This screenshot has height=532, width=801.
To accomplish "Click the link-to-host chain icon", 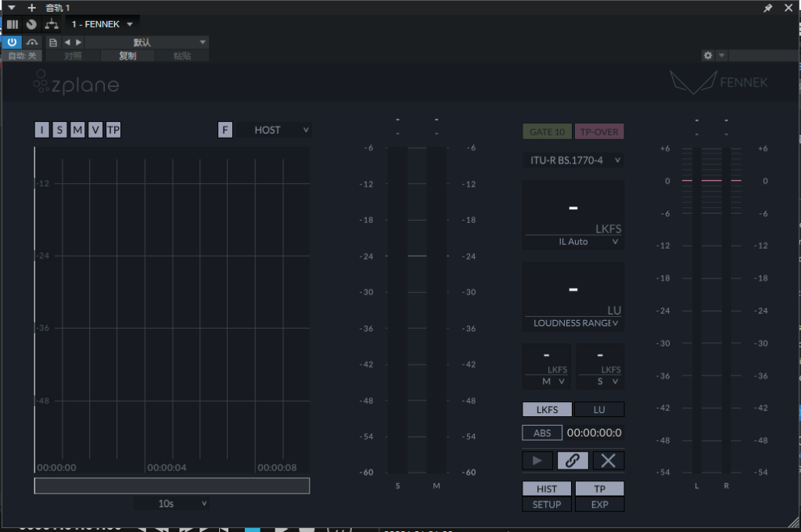I will coord(573,460).
